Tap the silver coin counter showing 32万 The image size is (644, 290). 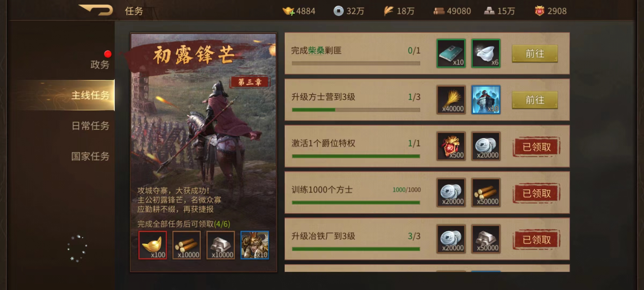point(349,11)
